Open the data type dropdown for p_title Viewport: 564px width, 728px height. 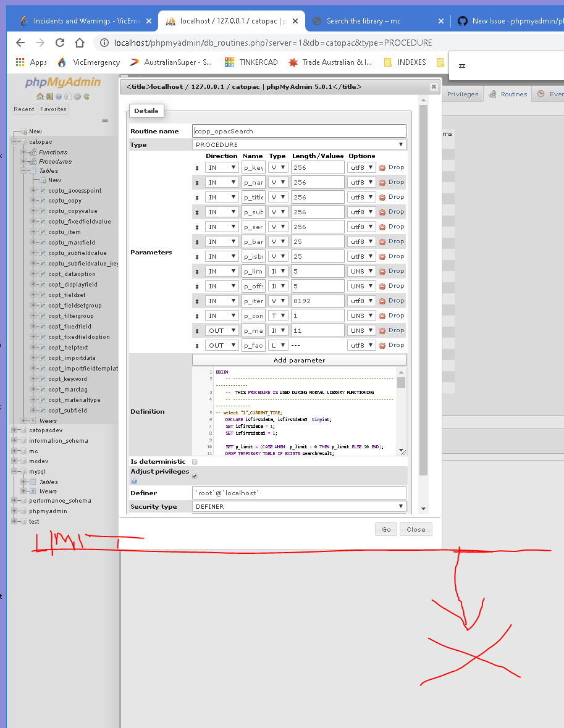pyautogui.click(x=278, y=198)
